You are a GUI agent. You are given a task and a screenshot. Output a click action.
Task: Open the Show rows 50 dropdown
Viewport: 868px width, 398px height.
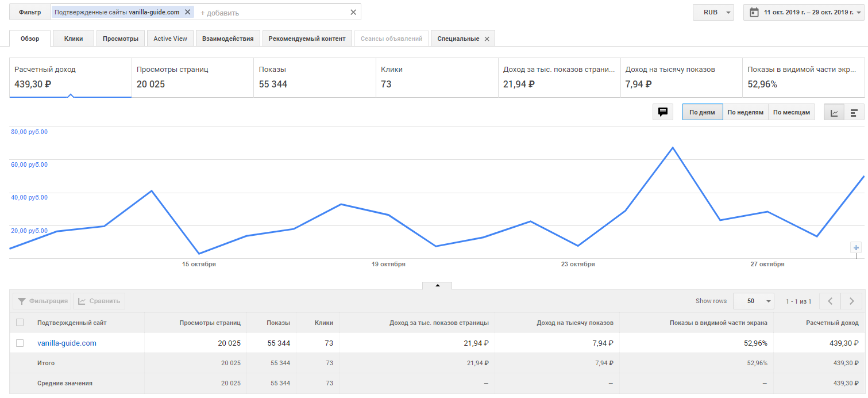click(753, 301)
